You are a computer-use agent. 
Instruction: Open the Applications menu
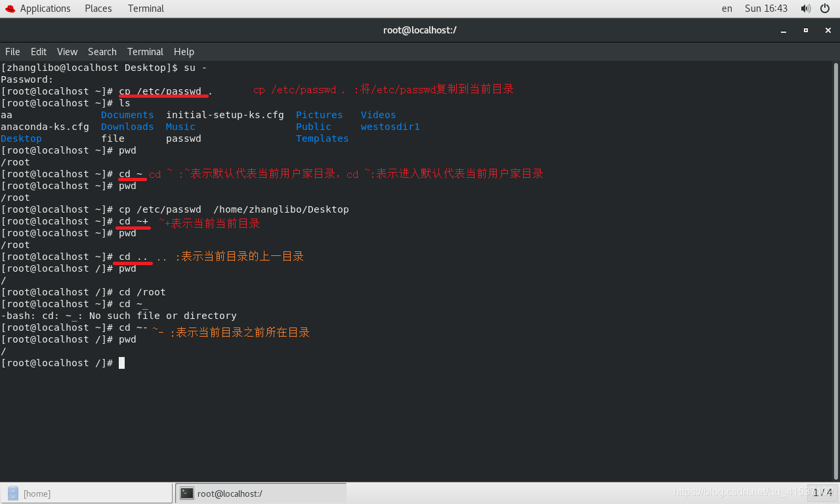pos(45,9)
